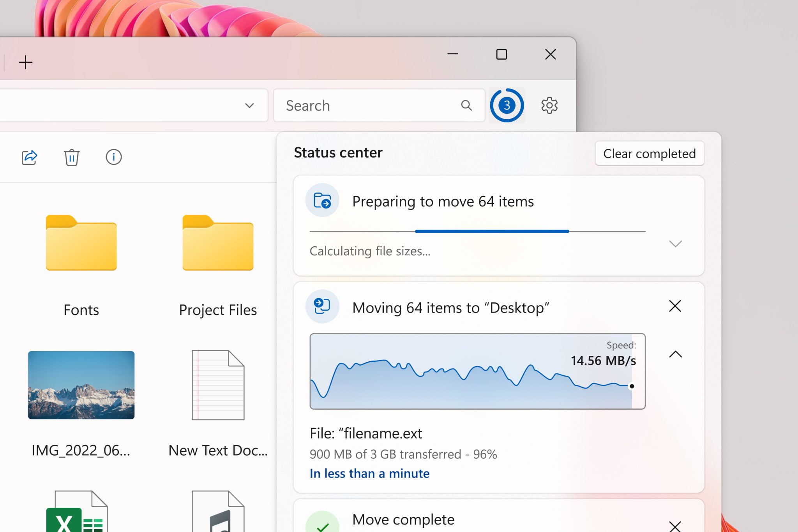Select the Delete (trash) toolbar icon

pyautogui.click(x=71, y=157)
